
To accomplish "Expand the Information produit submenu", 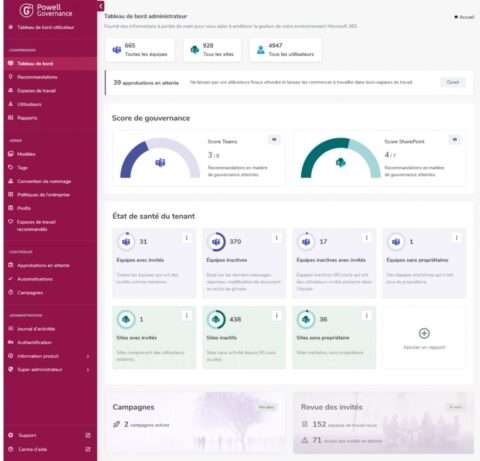I will (x=88, y=356).
